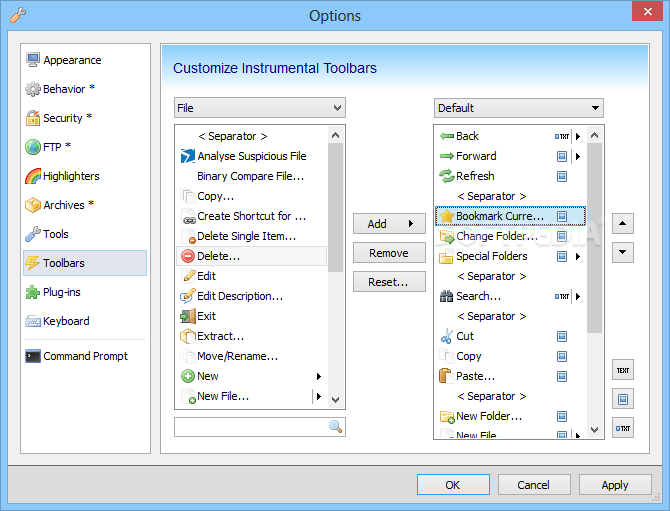Click the Remove button
The height and width of the screenshot is (511, 670).
(x=389, y=253)
